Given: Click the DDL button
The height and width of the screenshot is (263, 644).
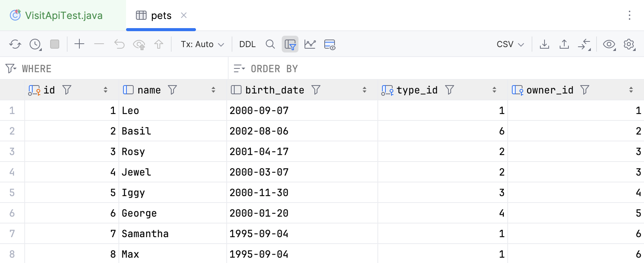Looking at the screenshot, I should coord(247,44).
